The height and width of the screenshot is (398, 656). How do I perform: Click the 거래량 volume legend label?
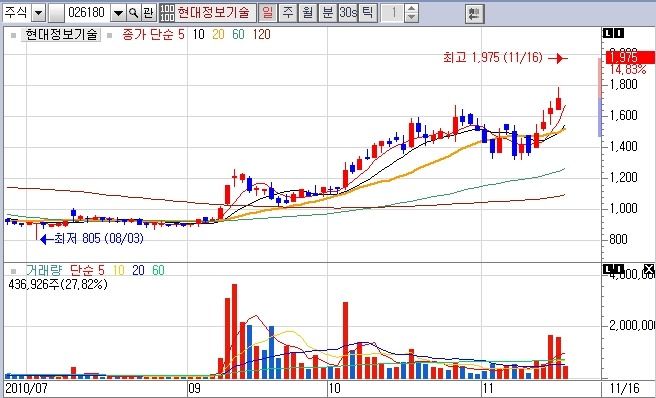(x=43, y=270)
